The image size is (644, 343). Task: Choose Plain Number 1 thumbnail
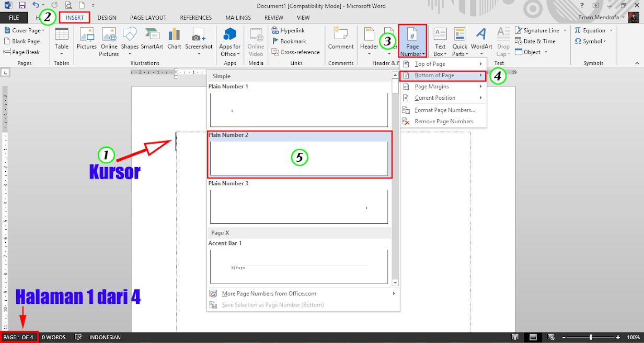point(299,110)
